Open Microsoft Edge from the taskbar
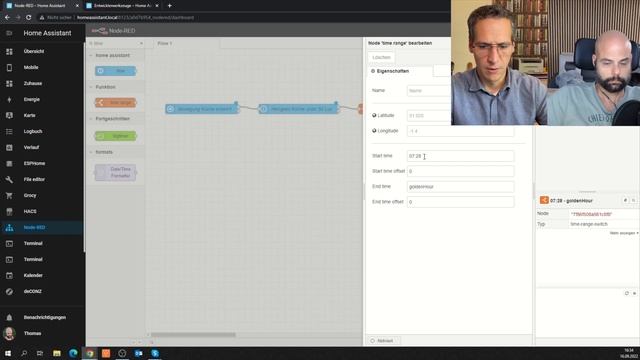Screen dimensions: 640x360 click(73, 353)
